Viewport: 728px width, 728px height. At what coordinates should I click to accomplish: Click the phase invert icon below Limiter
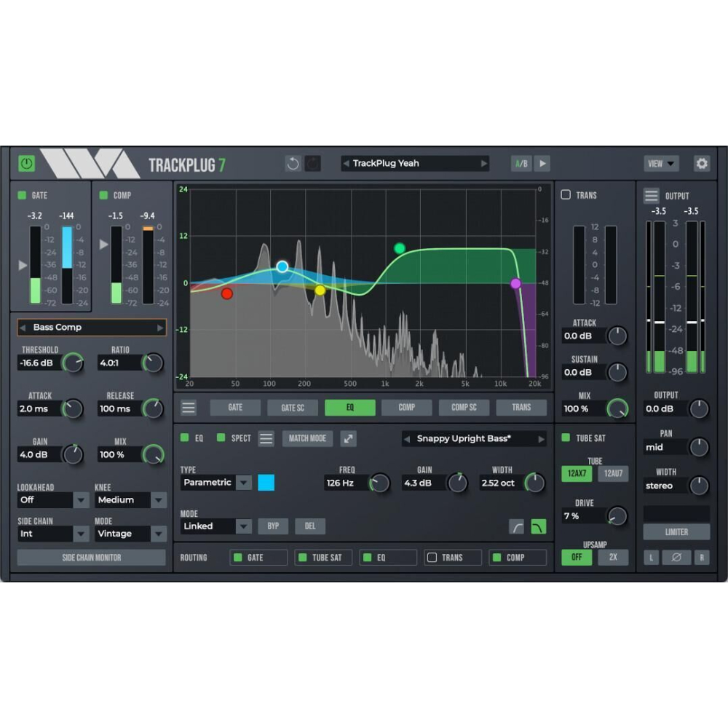[x=676, y=558]
